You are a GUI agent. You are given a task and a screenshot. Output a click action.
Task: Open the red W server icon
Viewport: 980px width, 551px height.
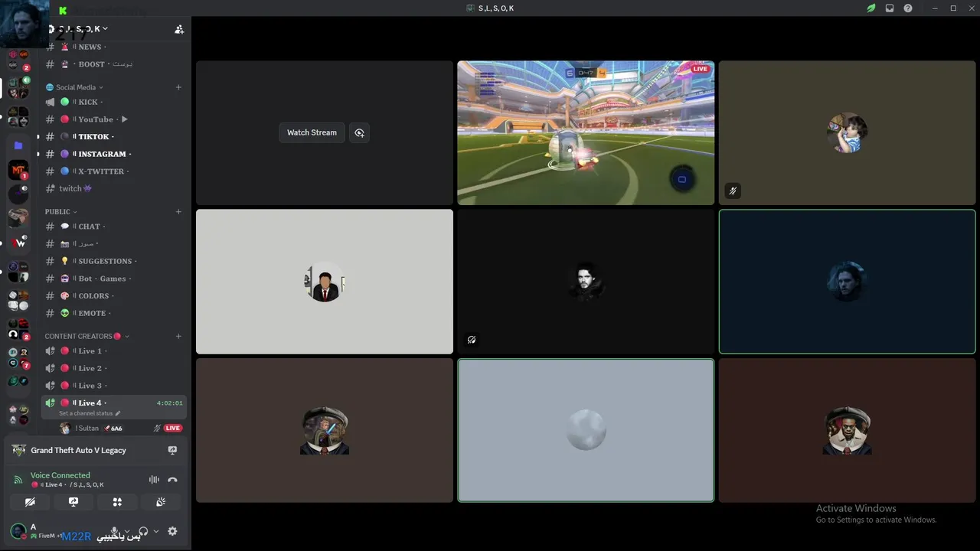coord(18,243)
